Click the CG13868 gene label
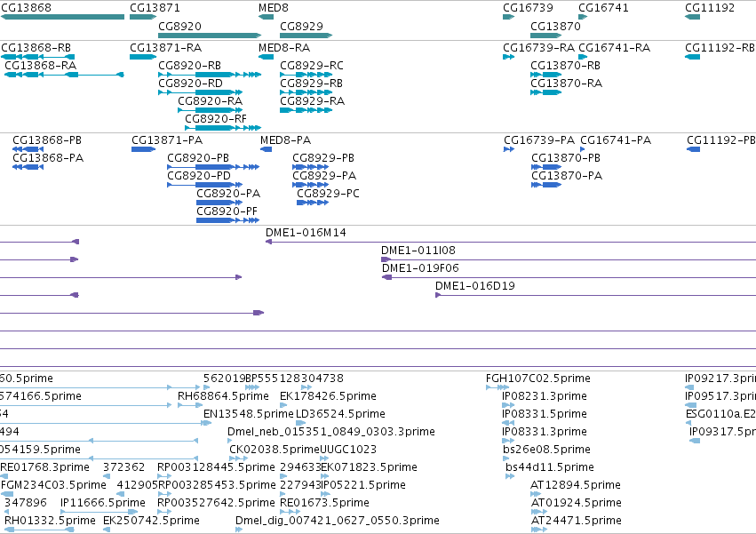Image resolution: width=756 pixels, height=534 pixels. point(26,8)
